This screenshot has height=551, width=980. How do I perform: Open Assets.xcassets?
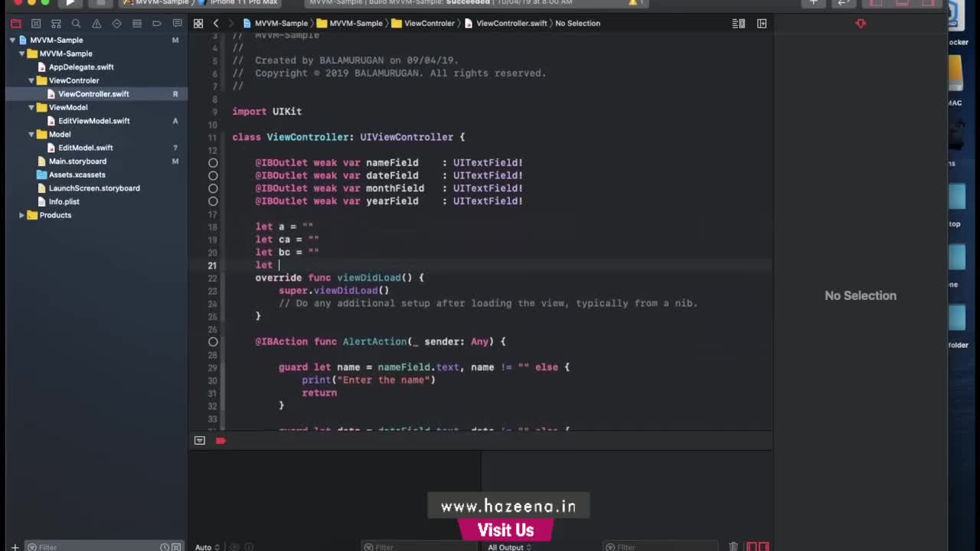[x=77, y=175]
